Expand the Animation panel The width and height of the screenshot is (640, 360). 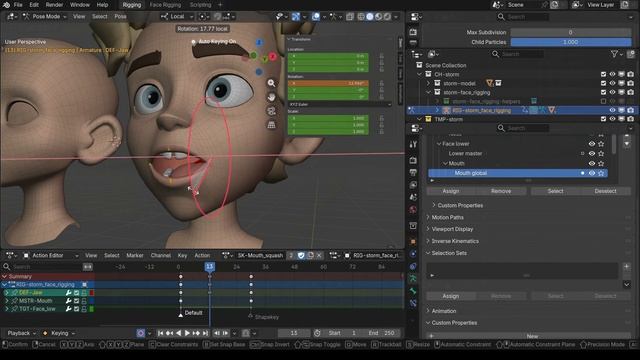tap(444, 311)
